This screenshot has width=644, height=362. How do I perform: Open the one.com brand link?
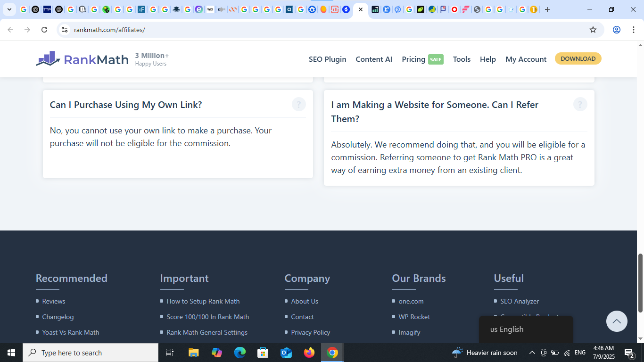(411, 301)
